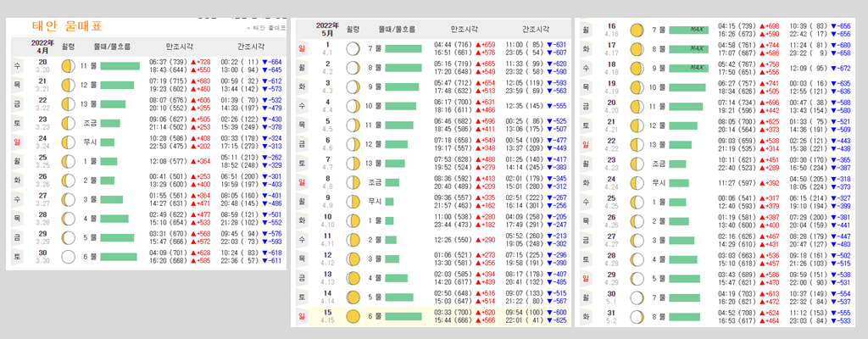Click the moon phase icon for May 31

click(637, 317)
